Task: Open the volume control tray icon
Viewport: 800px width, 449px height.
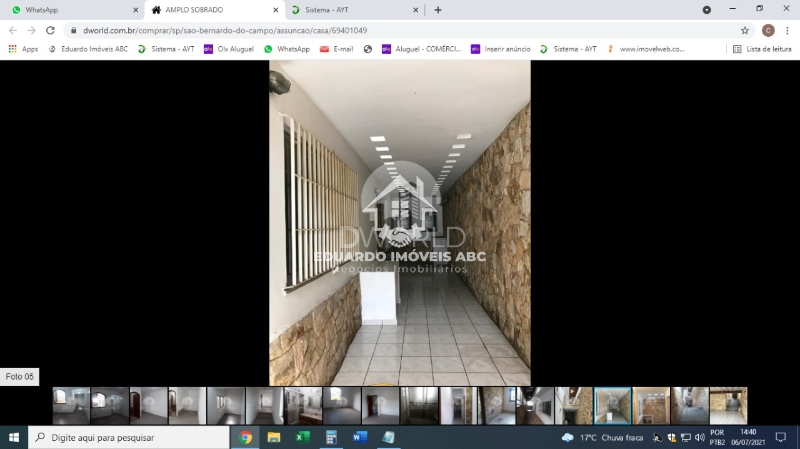Action: click(699, 437)
